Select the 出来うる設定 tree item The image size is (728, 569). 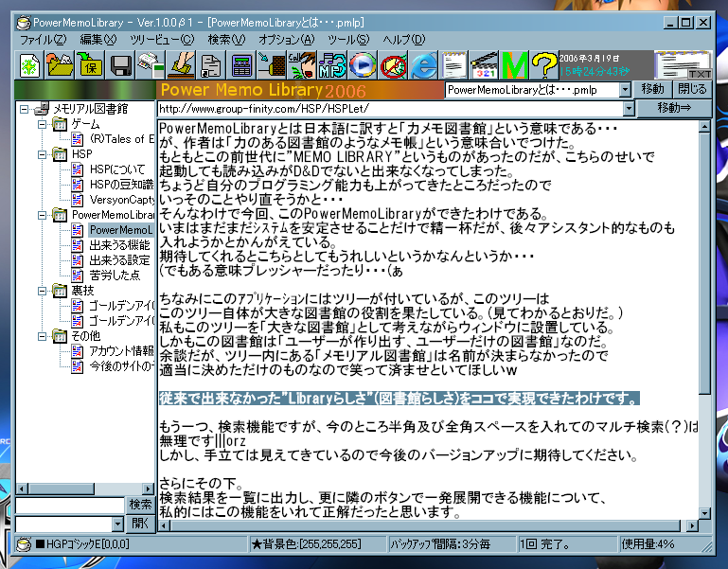(x=120, y=260)
